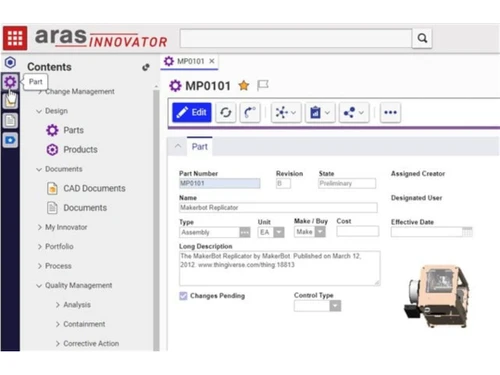500x375 pixels.
Task: Expand the Process tree node
Action: tap(39, 266)
